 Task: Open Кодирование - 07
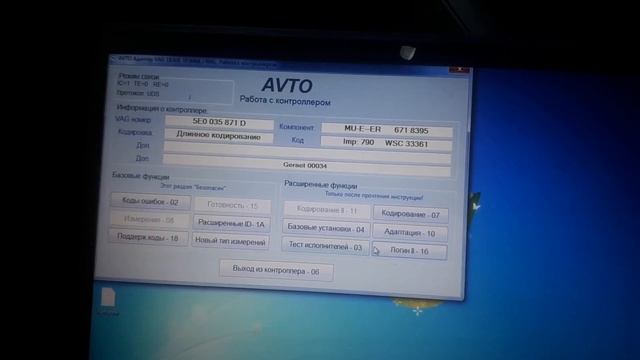[410, 214]
